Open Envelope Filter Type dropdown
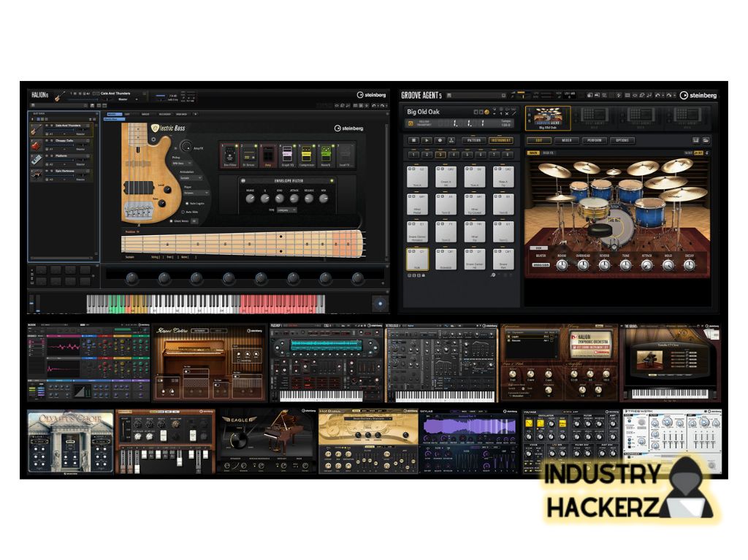748x560 pixels. tap(287, 210)
